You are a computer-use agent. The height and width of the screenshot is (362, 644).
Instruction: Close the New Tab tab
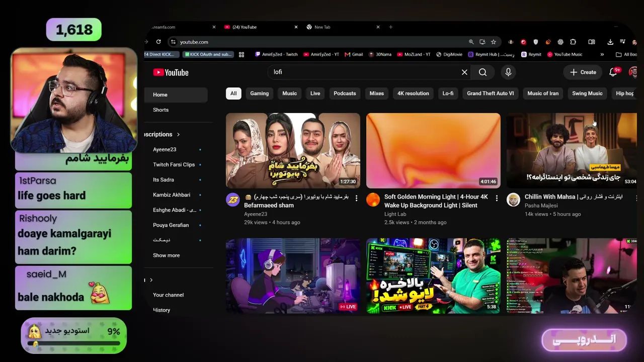[378, 27]
